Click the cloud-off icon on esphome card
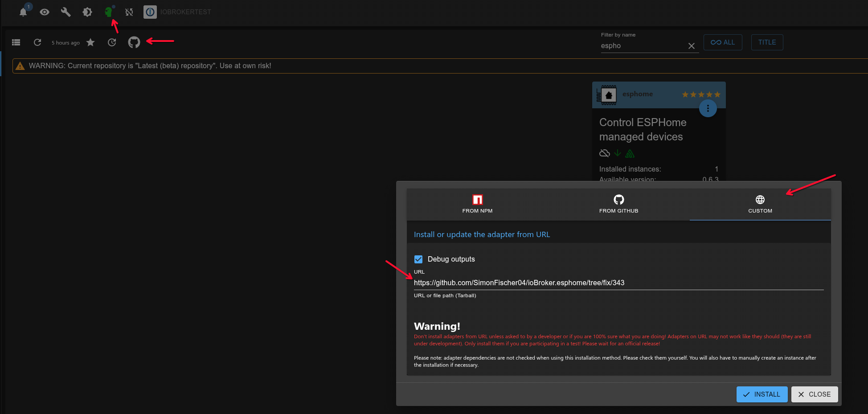Image resolution: width=868 pixels, height=414 pixels. click(x=605, y=153)
